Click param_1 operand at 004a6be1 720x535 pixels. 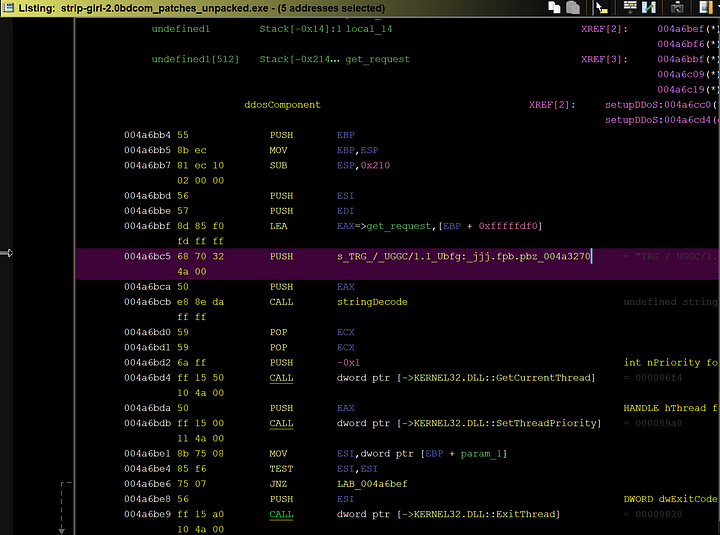[x=481, y=453]
